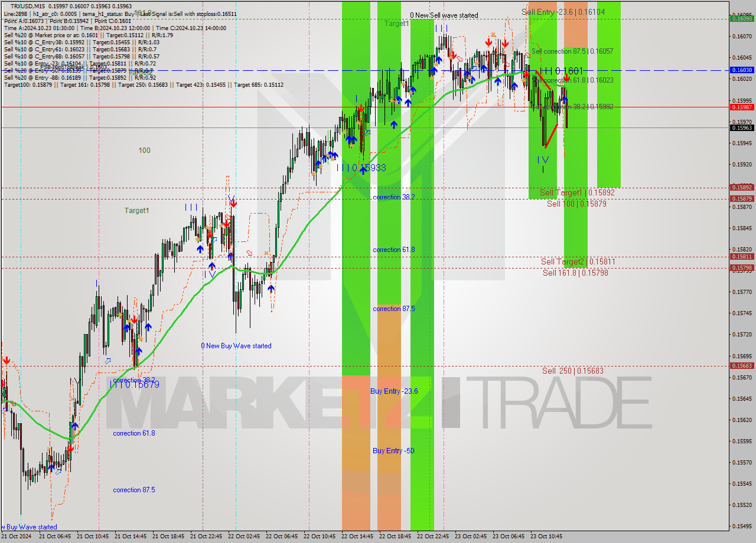The image size is (756, 543).
Task: Click the green 0.16090 price tag
Action: (x=742, y=19)
